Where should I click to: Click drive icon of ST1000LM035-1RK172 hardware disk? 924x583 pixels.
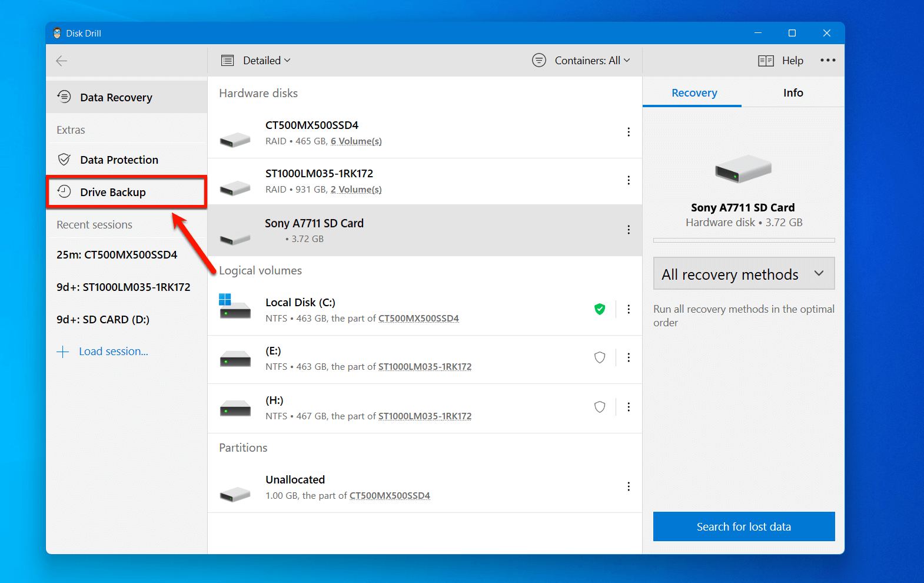coord(235,188)
